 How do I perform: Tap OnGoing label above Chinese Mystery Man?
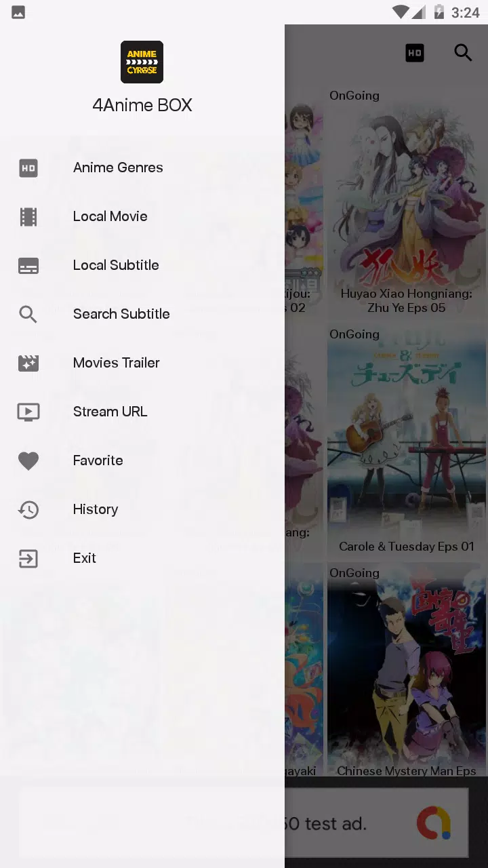tap(354, 573)
